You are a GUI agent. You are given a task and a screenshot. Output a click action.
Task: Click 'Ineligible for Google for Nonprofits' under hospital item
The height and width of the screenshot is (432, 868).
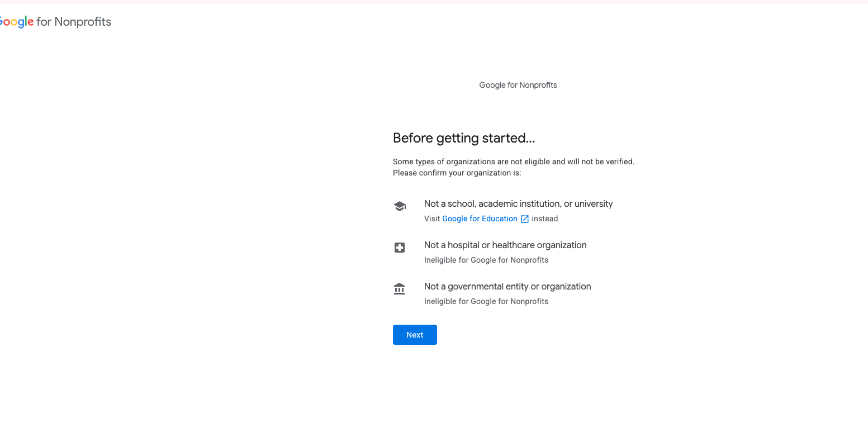(486, 260)
